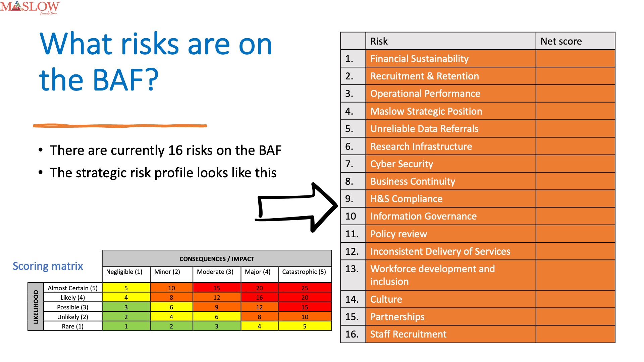Click the Maslow Foundation logo
The image size is (644, 362).
point(30,8)
